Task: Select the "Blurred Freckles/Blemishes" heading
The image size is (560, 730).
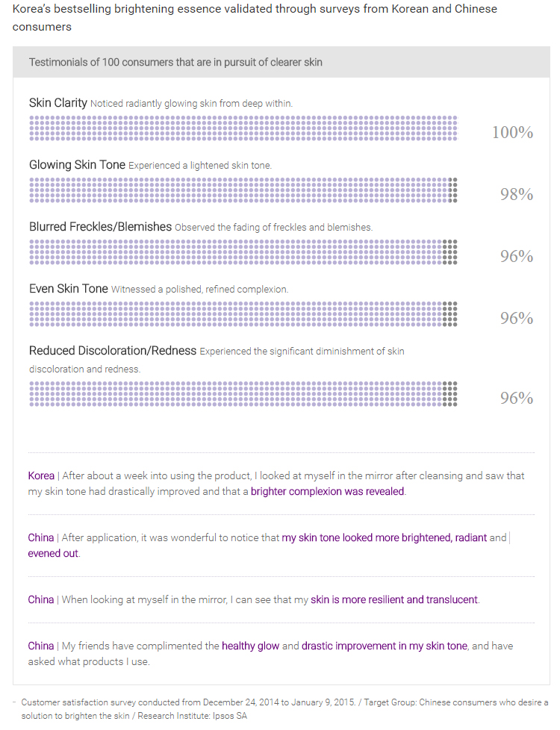Action: [x=100, y=227]
